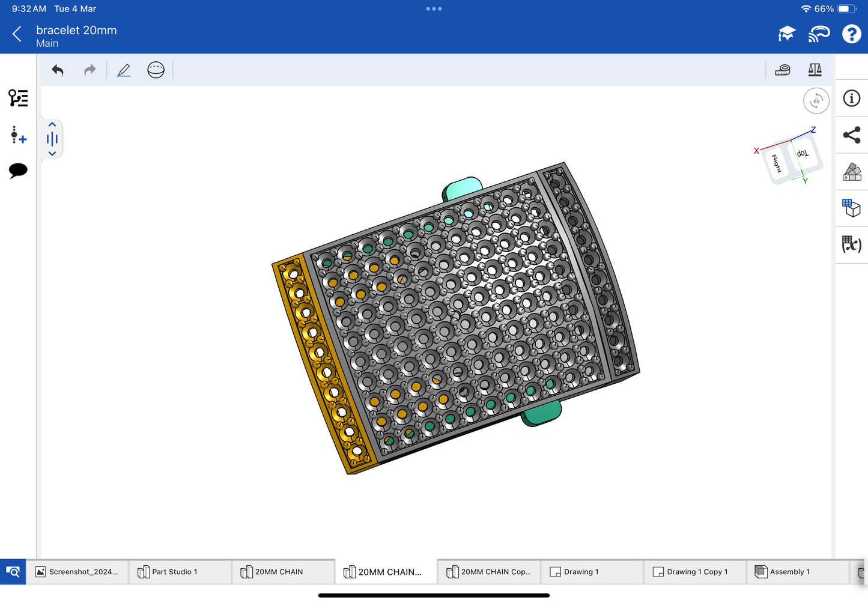
Task: Tap the redo arrow in toolbar
Action: (x=90, y=70)
